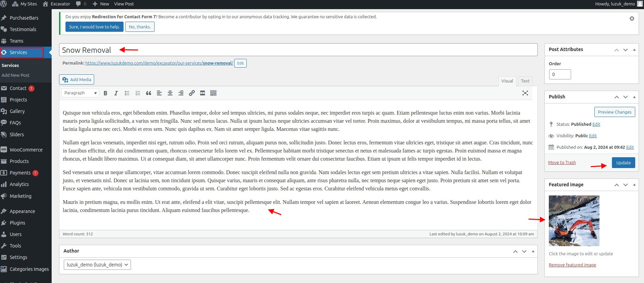
Task: Switch to the Text editor tab
Action: point(525,81)
